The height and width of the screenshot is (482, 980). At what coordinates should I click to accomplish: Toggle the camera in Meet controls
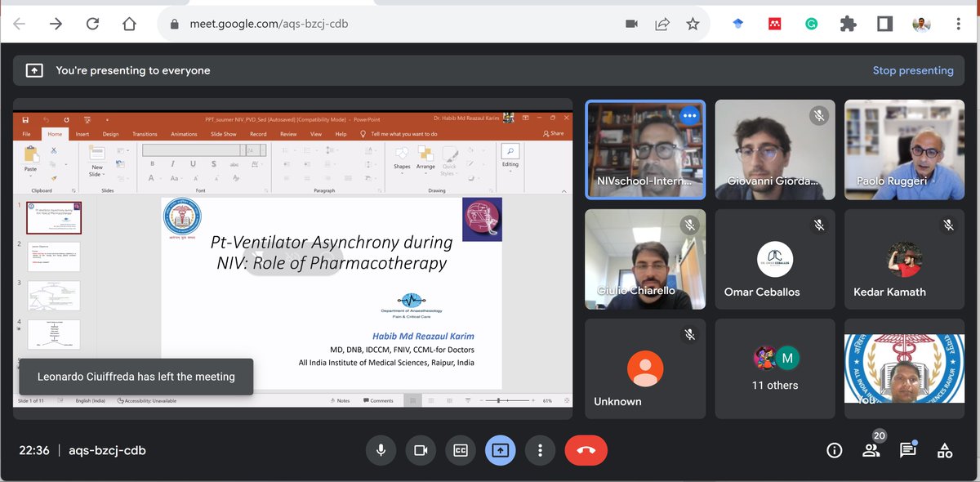click(x=421, y=450)
